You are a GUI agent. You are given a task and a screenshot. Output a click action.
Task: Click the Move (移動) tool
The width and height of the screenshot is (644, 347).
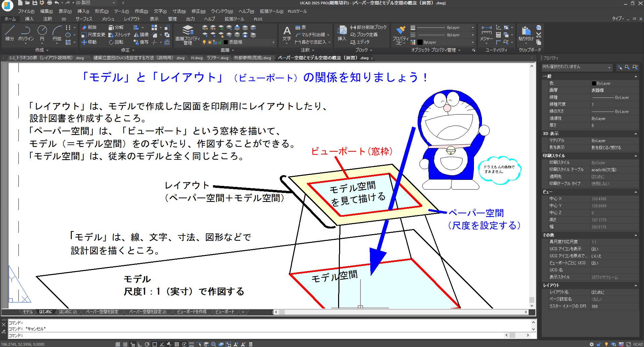(x=89, y=42)
